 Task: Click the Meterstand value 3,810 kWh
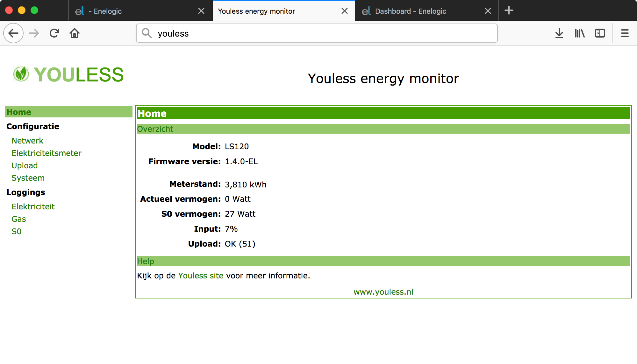(246, 185)
